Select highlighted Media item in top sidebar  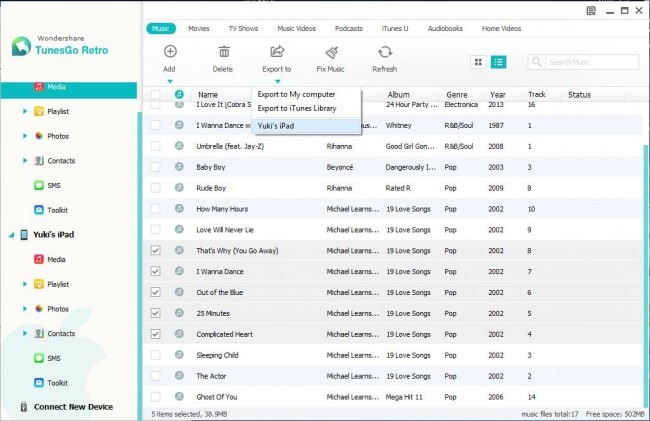point(69,90)
